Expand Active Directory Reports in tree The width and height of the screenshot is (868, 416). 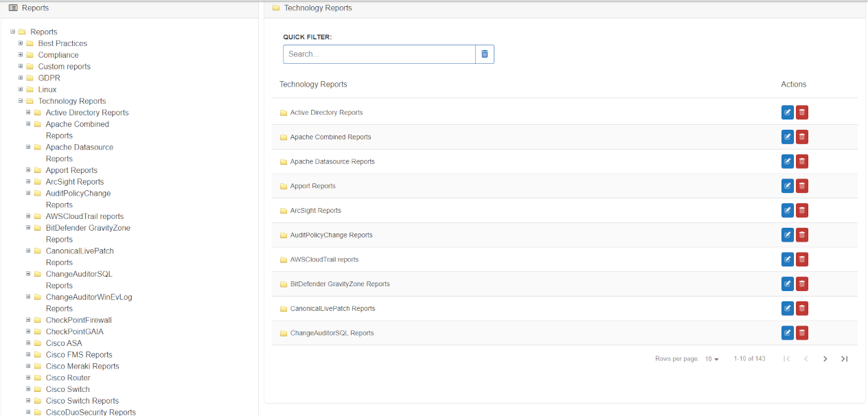pos(28,113)
